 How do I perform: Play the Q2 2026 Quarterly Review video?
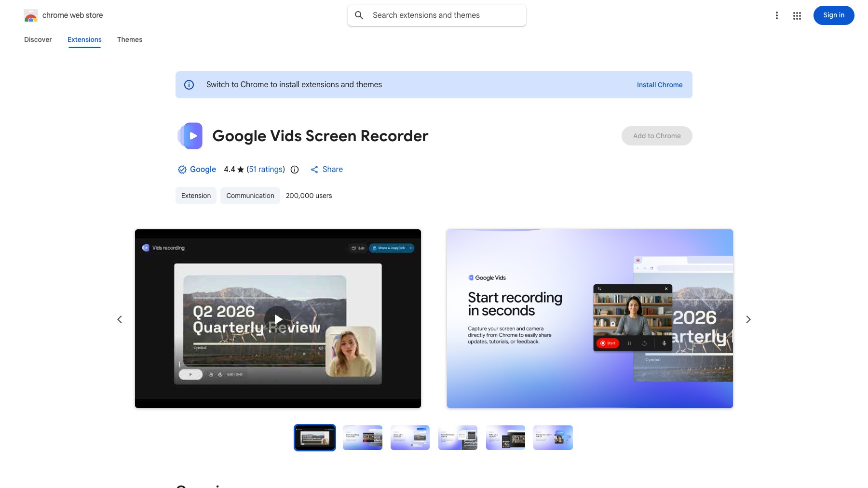pos(278,319)
